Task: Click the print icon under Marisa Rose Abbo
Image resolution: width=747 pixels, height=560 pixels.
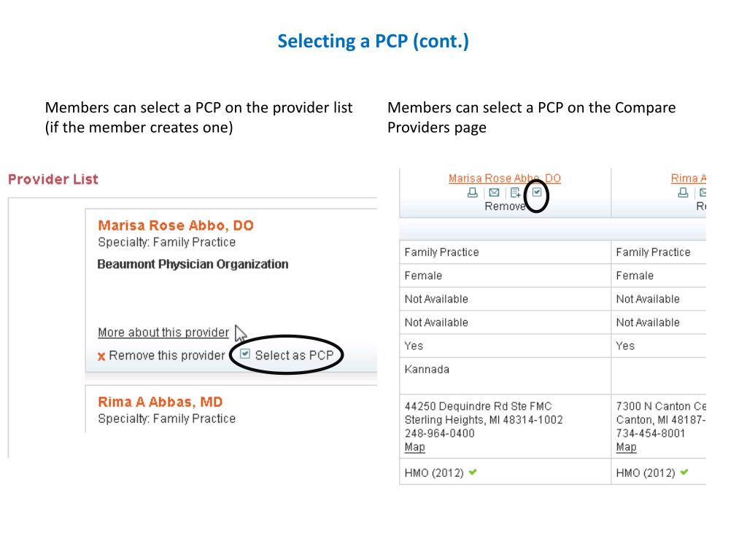Action: [472, 192]
